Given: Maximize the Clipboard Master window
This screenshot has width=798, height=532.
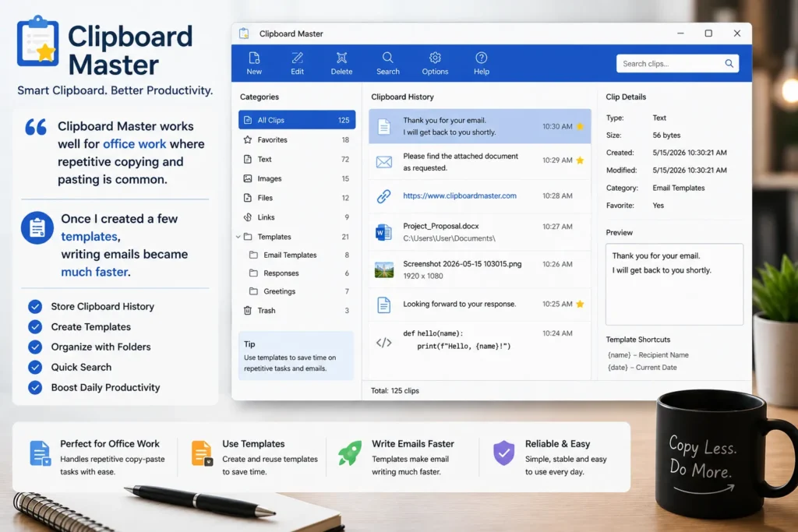Looking at the screenshot, I should (x=708, y=33).
